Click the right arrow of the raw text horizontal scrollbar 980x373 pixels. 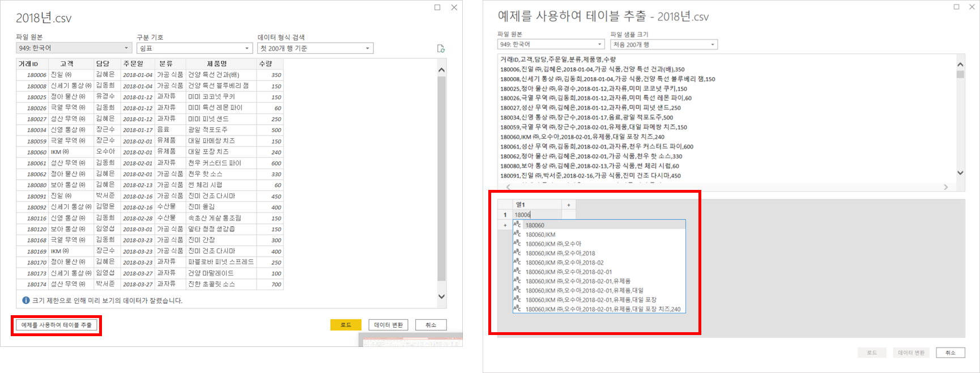coord(945,187)
